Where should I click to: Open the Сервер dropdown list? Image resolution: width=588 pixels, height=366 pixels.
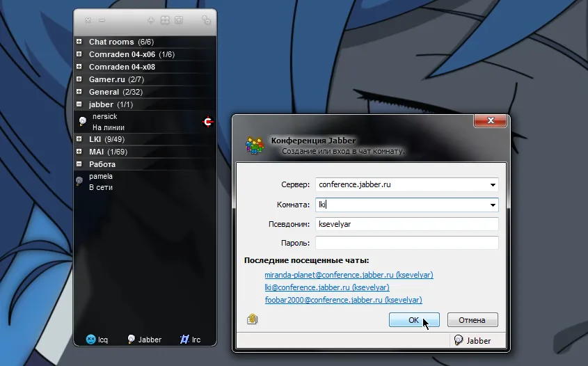tap(493, 185)
